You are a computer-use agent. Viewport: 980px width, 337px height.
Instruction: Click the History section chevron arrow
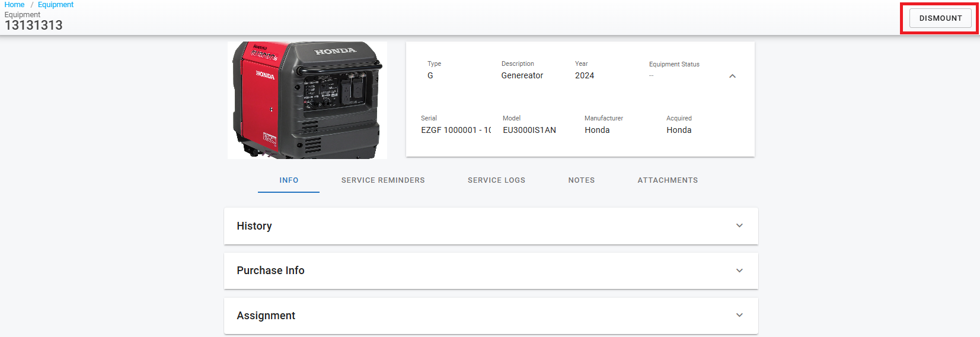click(x=739, y=225)
